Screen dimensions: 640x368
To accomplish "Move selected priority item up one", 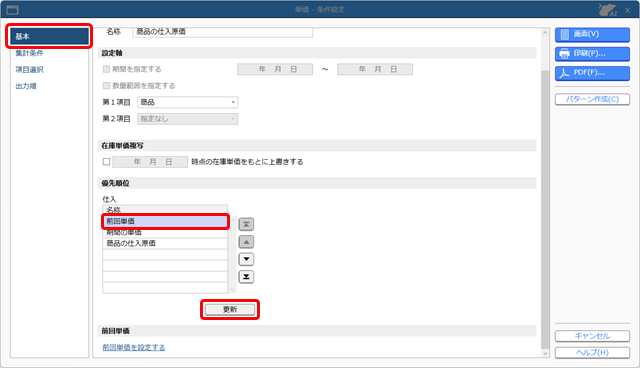I will [x=246, y=242].
